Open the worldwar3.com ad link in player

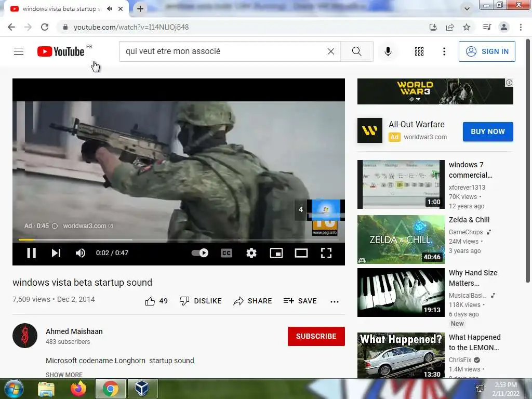point(88,226)
